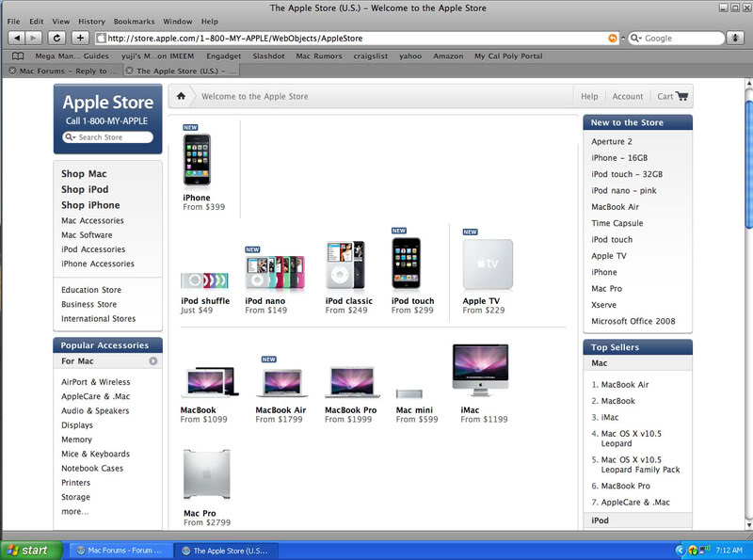Click the iPod nano product image
Viewport: 753px width, 560px height.
tap(275, 272)
